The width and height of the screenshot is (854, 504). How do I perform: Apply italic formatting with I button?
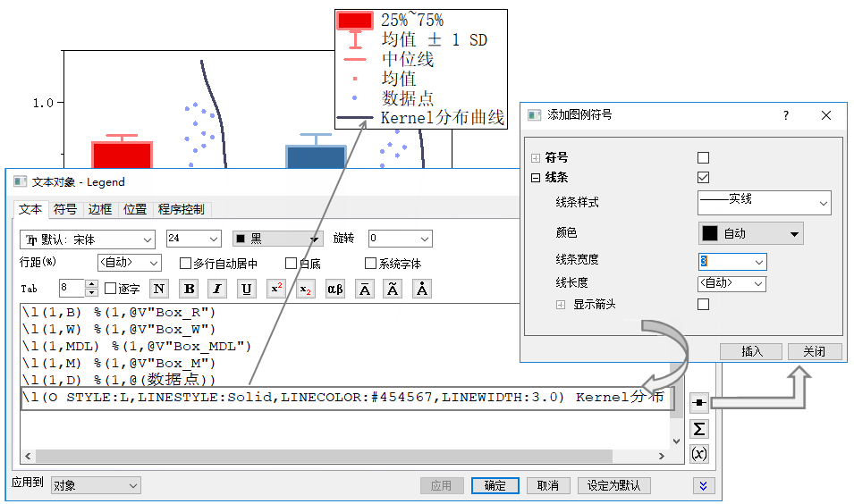point(217,289)
